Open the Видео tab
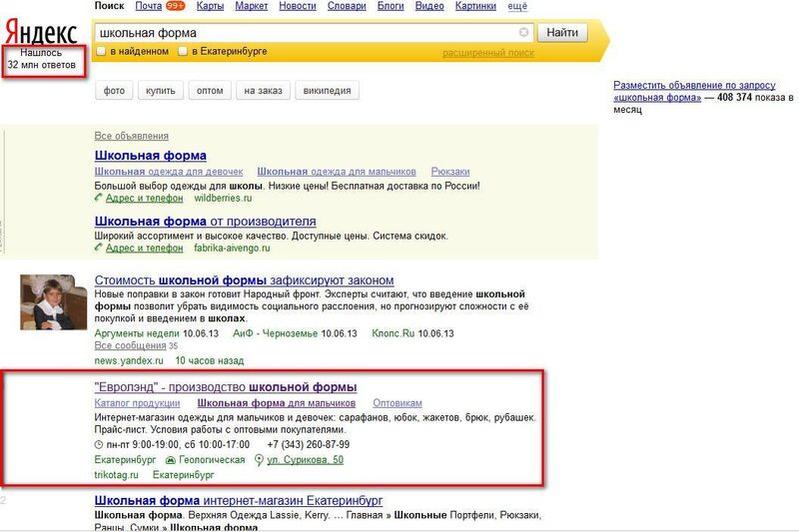This screenshot has width=799, height=532. 429,6
